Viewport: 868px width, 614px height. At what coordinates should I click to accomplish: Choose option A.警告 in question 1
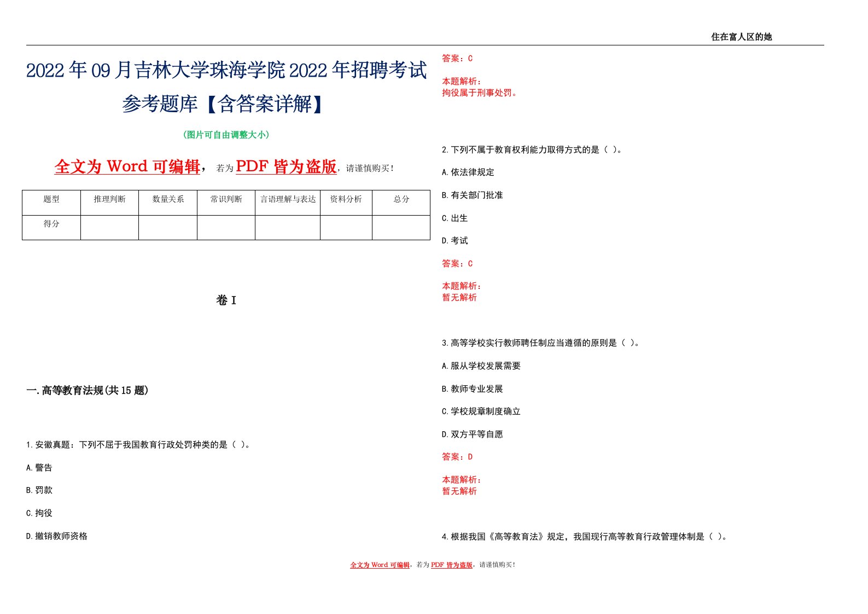point(39,467)
